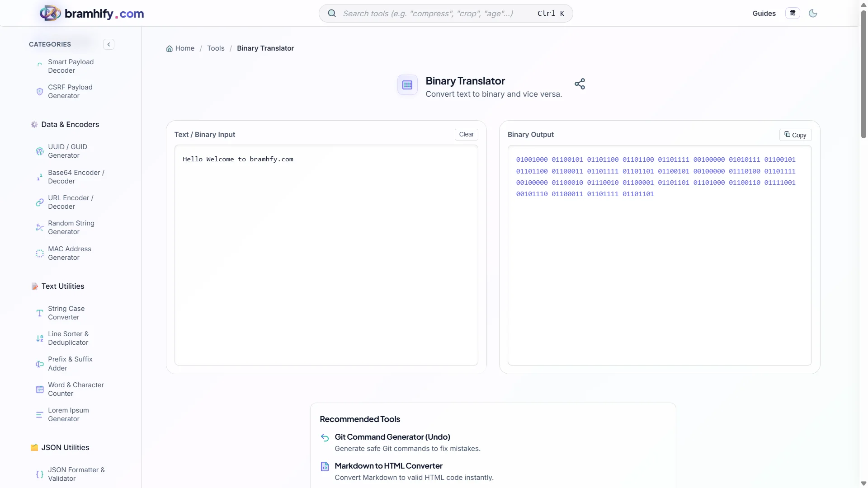Click the Binary Output text area
Screen dimensions: 868x488
[660, 255]
